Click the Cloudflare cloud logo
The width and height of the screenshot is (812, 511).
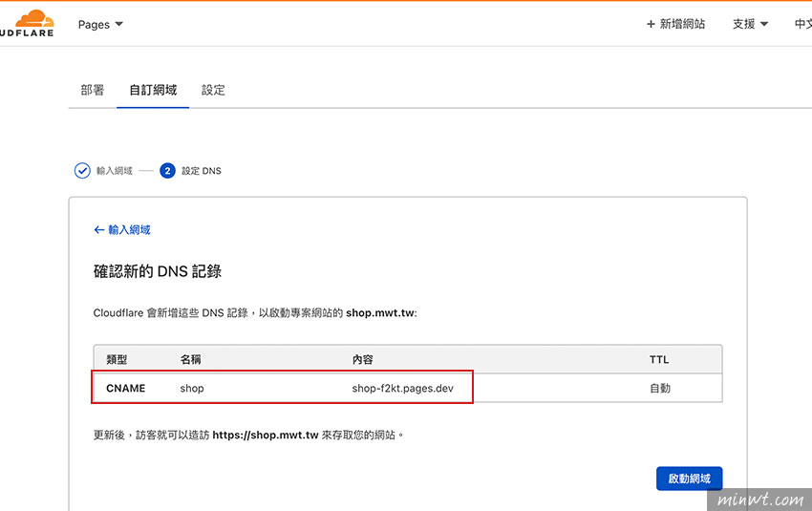[x=27, y=23]
